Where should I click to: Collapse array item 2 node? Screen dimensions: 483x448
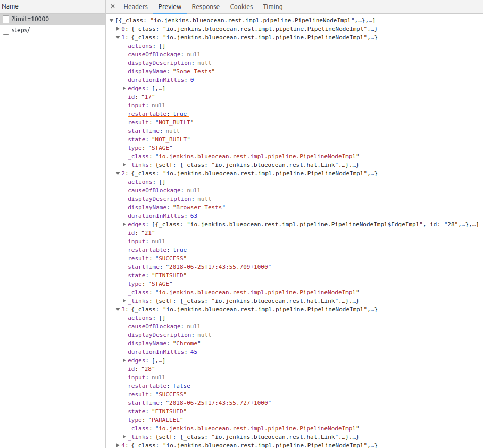(118, 173)
